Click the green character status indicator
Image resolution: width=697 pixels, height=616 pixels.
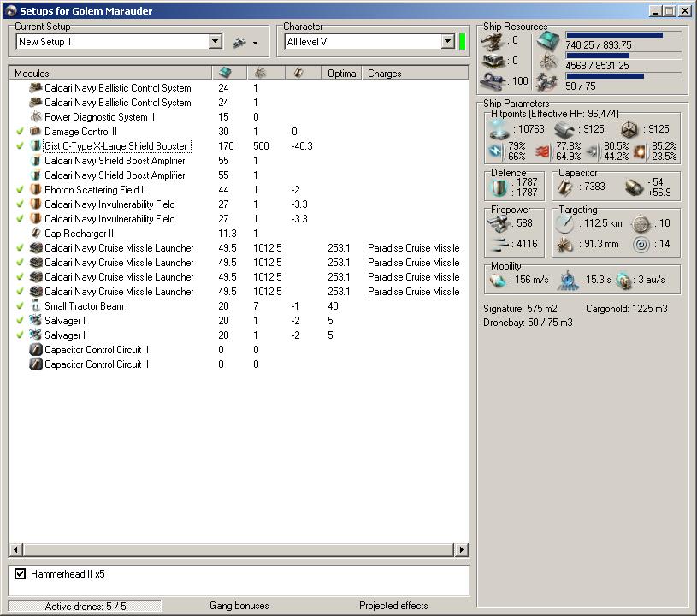point(463,42)
